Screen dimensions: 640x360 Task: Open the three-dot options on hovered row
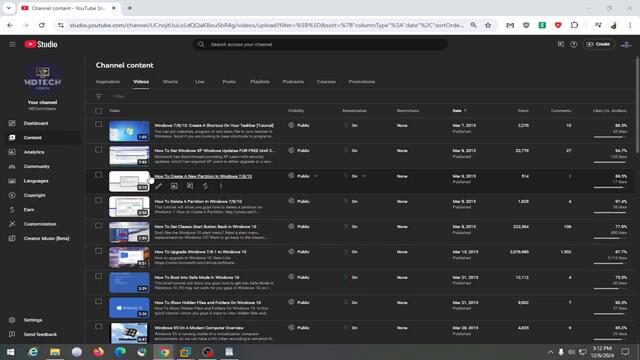point(221,186)
